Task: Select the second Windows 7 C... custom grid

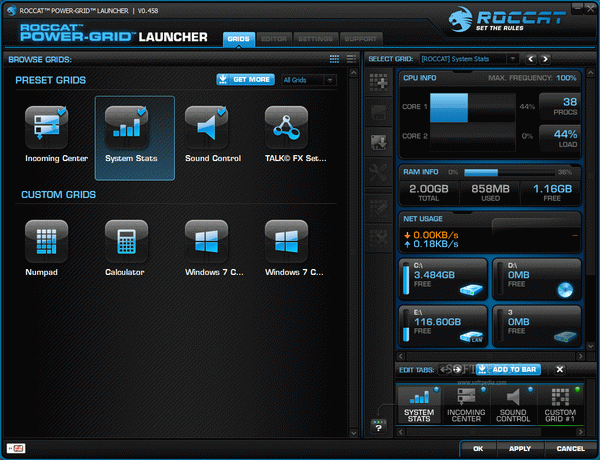Action: [x=287, y=242]
